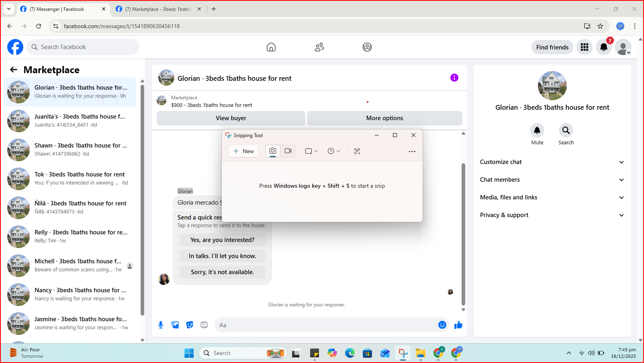Switch to the Marketplace 3beds 1baths tab
644x363 pixels.
(x=158, y=9)
